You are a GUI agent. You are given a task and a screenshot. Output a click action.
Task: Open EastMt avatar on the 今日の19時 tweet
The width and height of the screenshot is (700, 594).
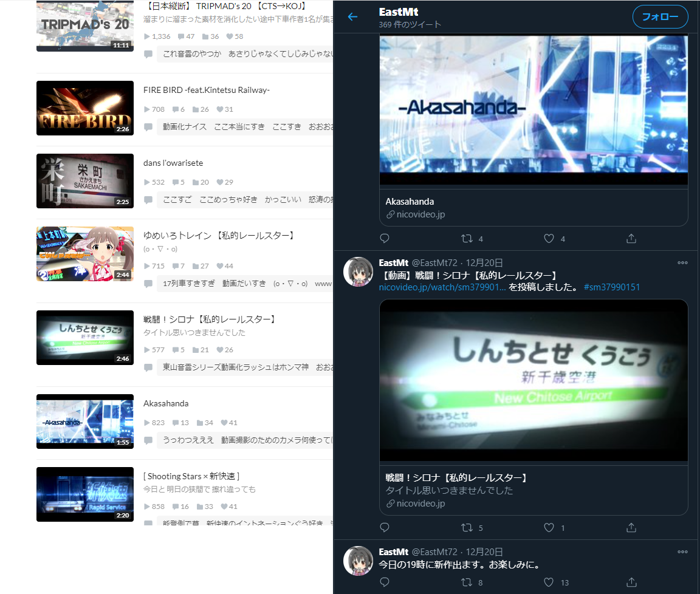(x=358, y=561)
